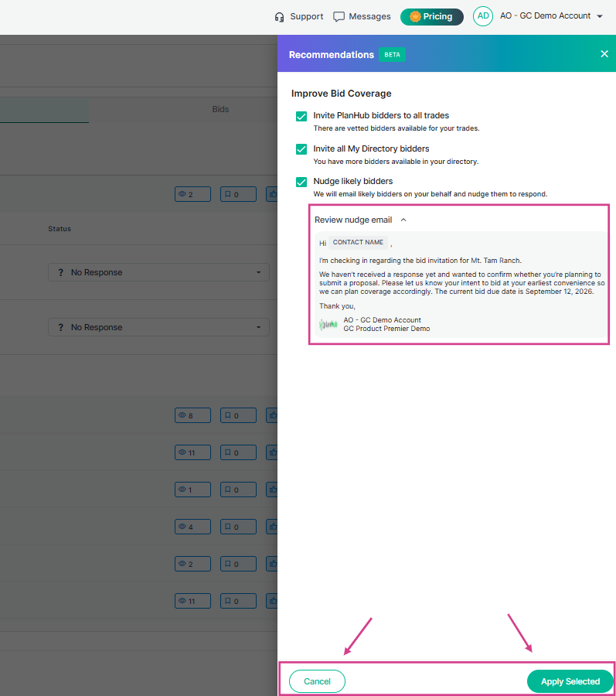This screenshot has height=696, width=616.
Task: Click the views counter showing 4
Action: tap(192, 527)
